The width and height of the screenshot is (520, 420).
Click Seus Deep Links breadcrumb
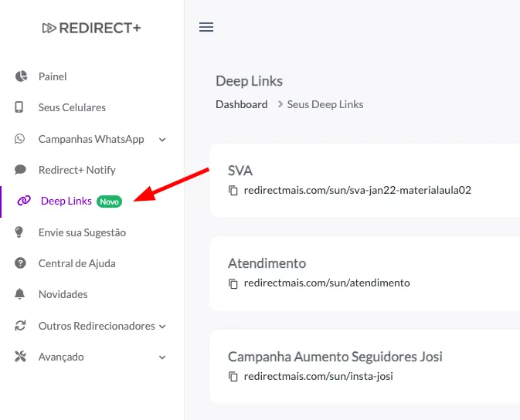pos(325,104)
